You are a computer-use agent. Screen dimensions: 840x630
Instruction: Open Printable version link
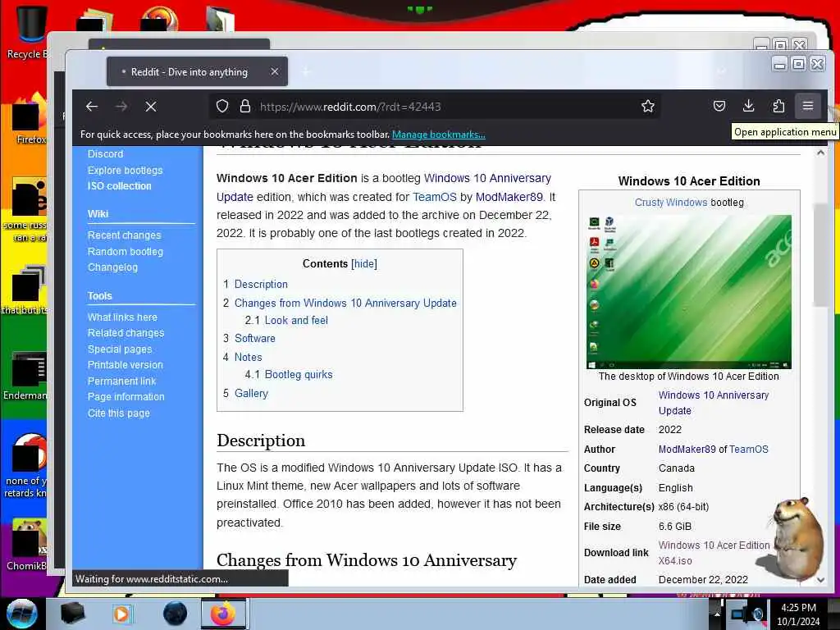click(x=126, y=365)
